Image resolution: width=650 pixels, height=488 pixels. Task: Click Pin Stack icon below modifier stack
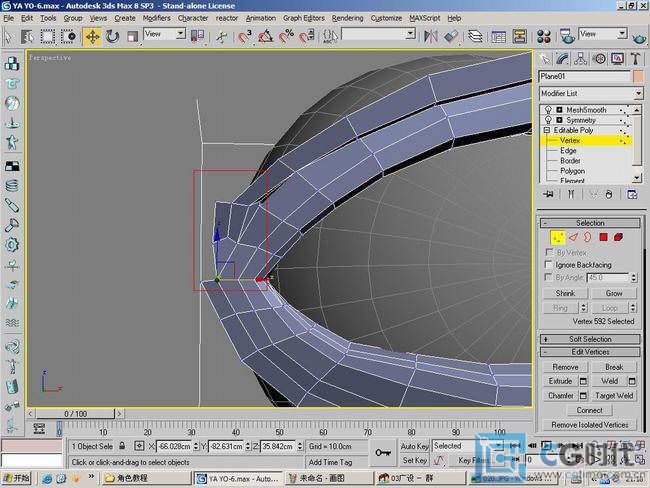point(548,194)
